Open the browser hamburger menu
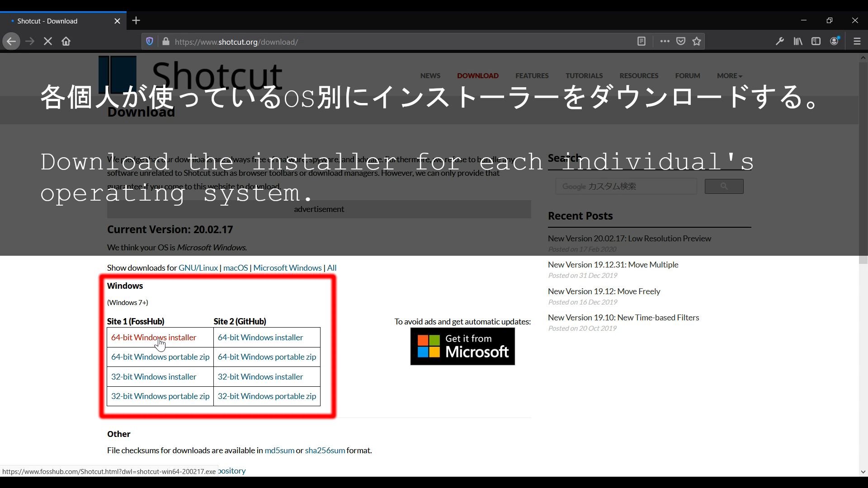Screen dimensions: 868x488 pyautogui.click(x=857, y=42)
